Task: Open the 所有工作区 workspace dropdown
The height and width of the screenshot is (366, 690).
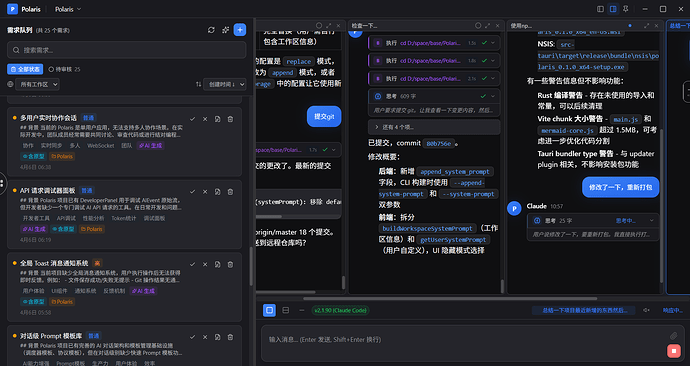Action: pyautogui.click(x=37, y=84)
